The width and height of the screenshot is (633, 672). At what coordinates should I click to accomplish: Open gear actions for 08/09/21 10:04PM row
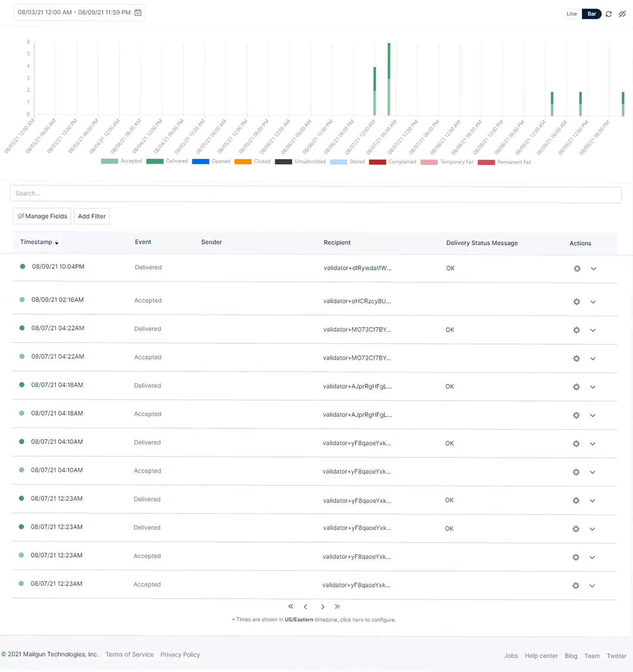577,268
